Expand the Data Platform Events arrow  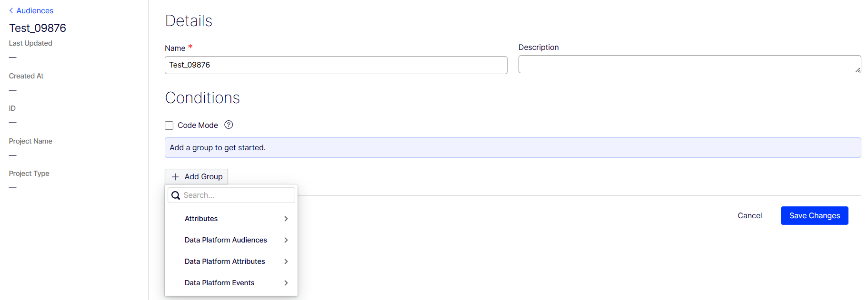286,283
